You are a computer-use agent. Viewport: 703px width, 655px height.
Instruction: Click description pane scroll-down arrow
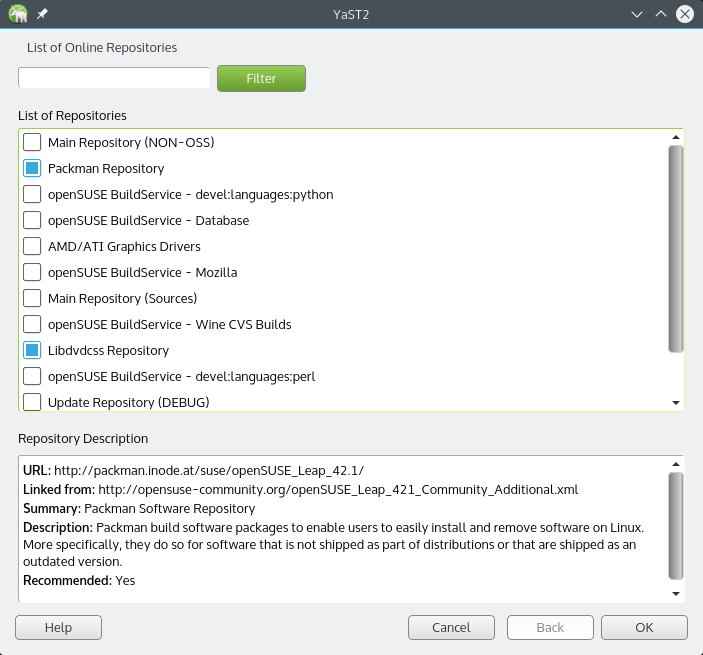[676, 594]
